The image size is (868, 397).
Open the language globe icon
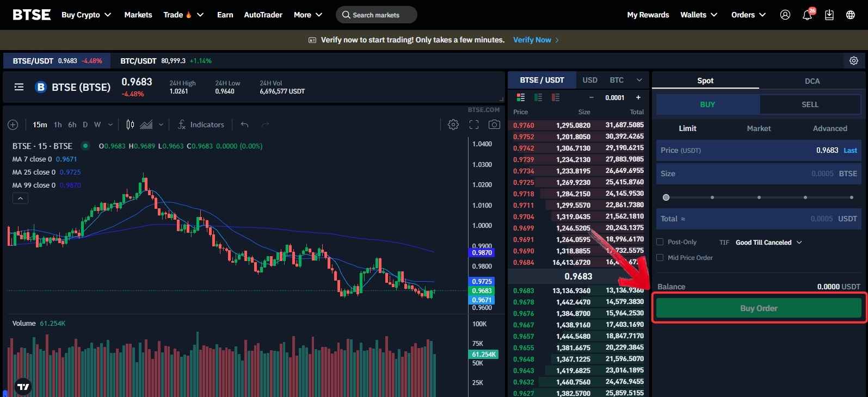tap(851, 15)
